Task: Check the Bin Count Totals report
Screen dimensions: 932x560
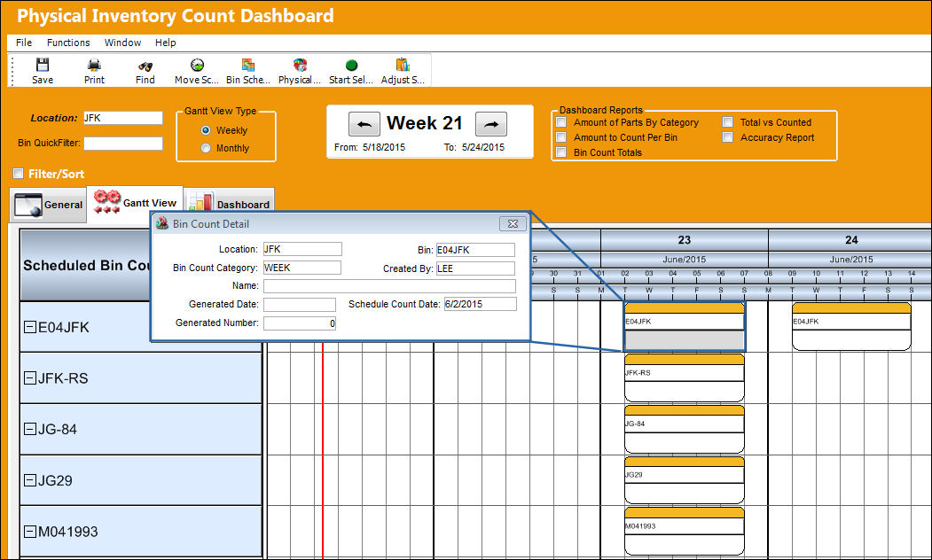Action: 560,152
